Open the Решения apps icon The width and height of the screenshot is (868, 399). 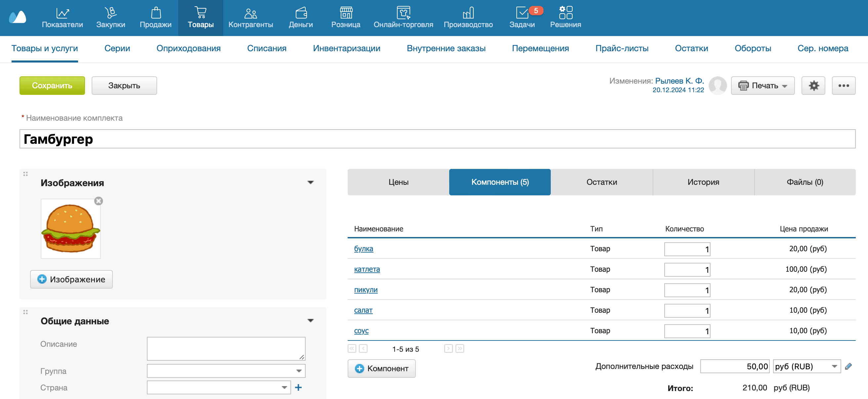click(x=565, y=13)
